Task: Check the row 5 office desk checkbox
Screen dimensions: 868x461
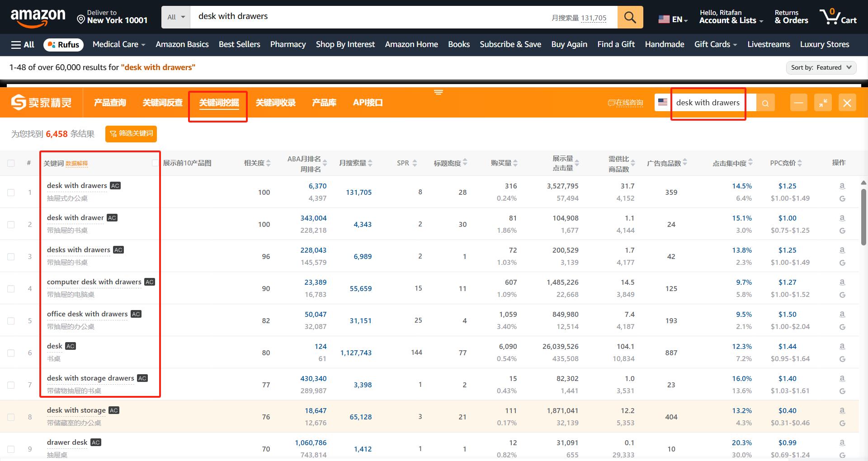Action: click(x=11, y=321)
